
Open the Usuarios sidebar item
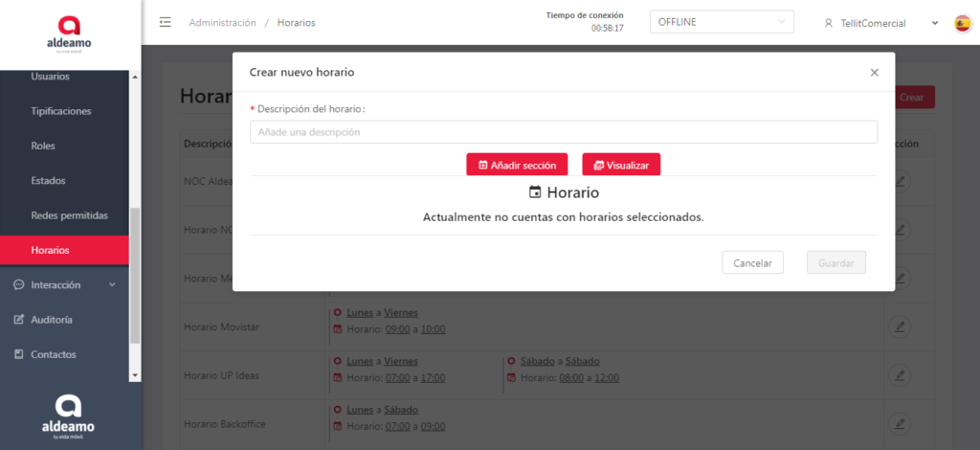[50, 77]
